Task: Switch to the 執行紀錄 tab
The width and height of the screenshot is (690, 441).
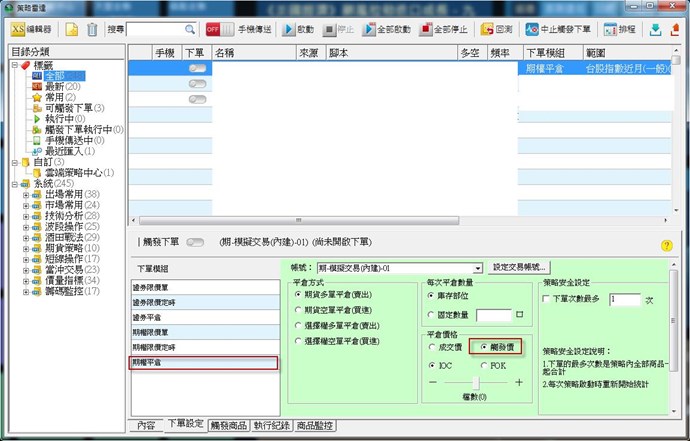Action: coord(271,426)
